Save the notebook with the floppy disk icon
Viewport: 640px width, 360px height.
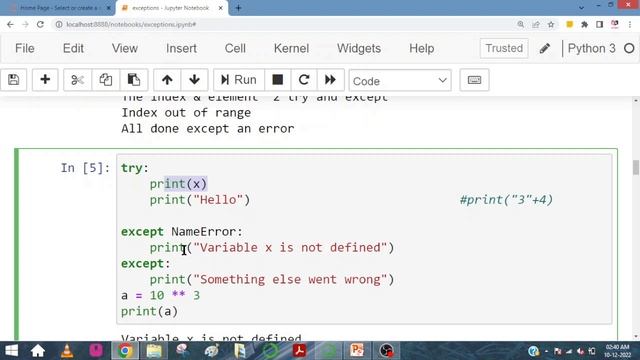click(13, 80)
